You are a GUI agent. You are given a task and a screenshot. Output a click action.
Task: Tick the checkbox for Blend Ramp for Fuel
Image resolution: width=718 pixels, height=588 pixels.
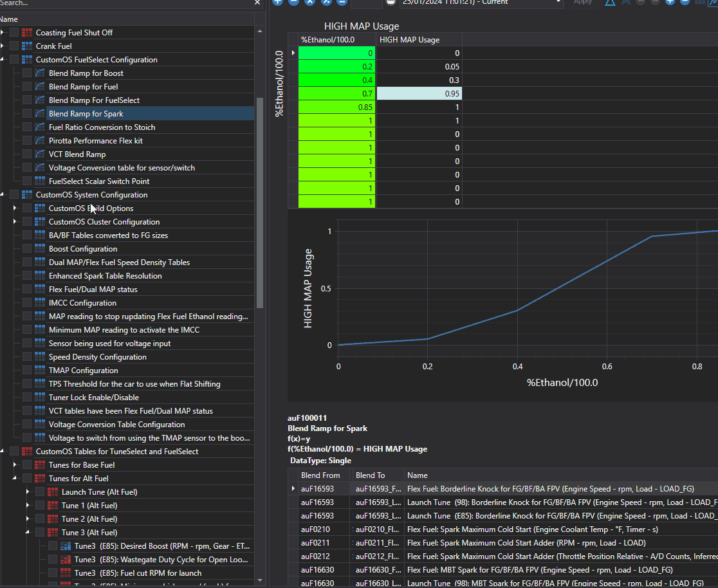click(x=27, y=87)
